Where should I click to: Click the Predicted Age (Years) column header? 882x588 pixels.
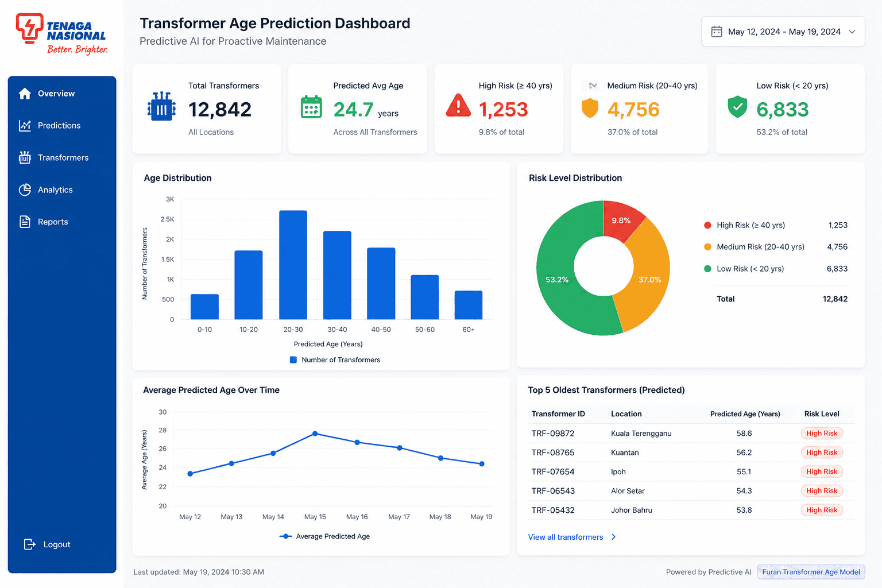click(x=745, y=414)
